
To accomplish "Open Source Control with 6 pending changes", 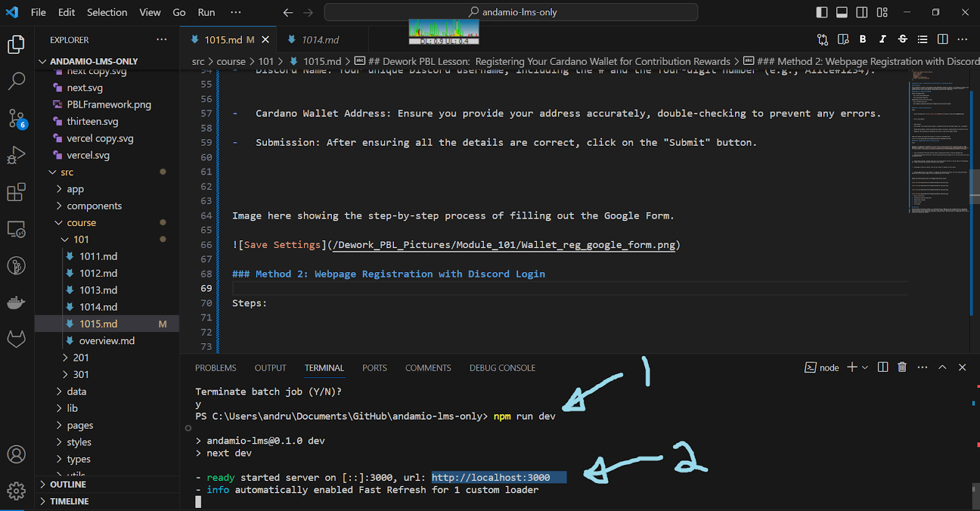I will tap(17, 118).
